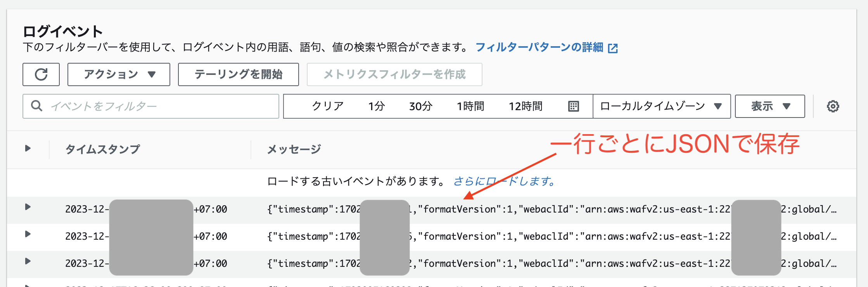Open the calendar date range picker icon

click(575, 106)
